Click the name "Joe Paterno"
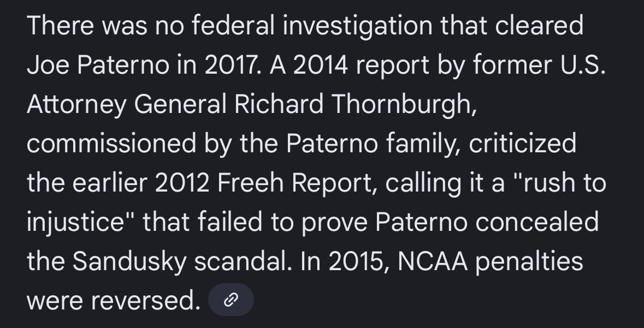Screen dimensions: 644x328 (x=98, y=64)
